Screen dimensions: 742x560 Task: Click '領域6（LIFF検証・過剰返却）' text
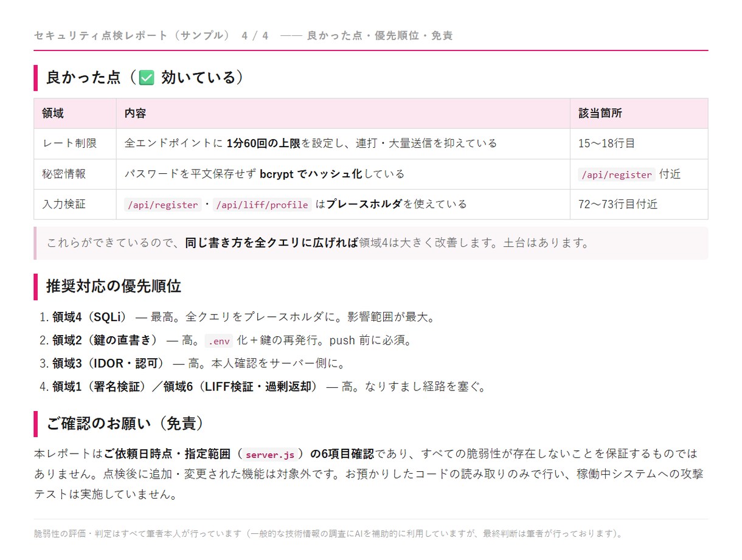click(241, 387)
